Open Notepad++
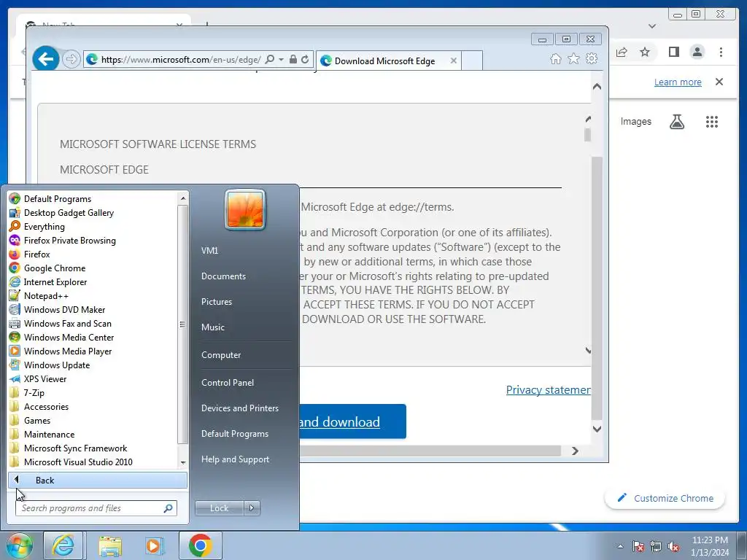 tap(46, 295)
